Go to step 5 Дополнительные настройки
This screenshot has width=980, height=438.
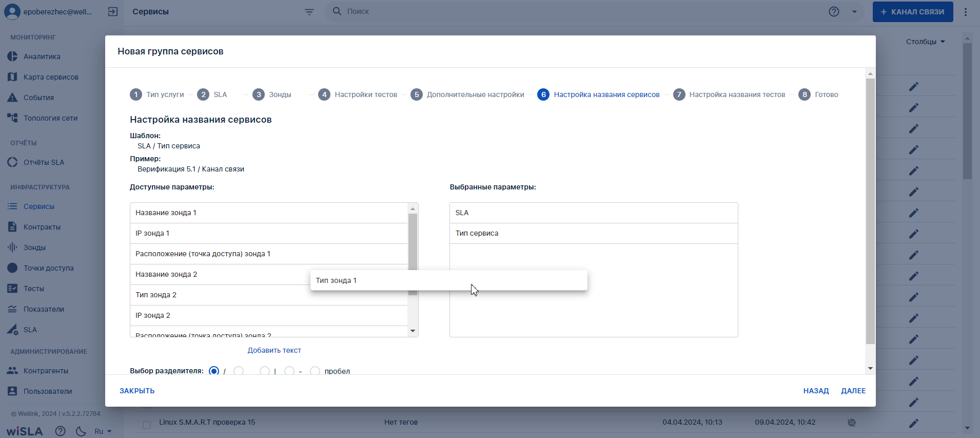[x=467, y=94]
